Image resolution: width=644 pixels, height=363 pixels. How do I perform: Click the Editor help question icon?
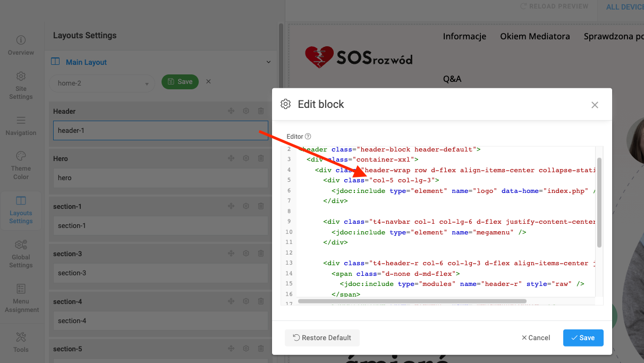[308, 137]
